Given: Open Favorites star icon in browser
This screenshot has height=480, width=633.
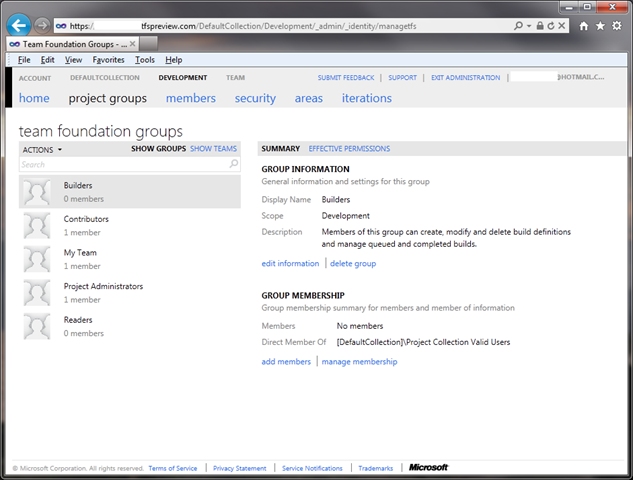Looking at the screenshot, I should tap(600, 25).
